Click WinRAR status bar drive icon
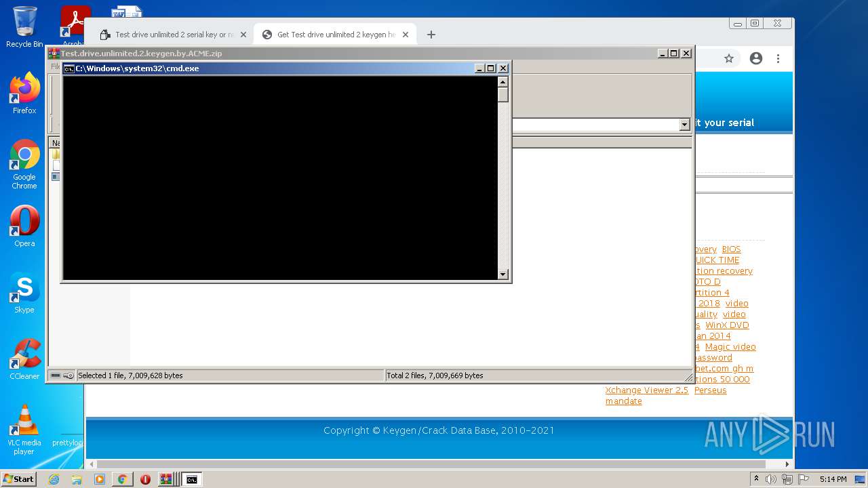This screenshot has height=488, width=868. point(56,375)
